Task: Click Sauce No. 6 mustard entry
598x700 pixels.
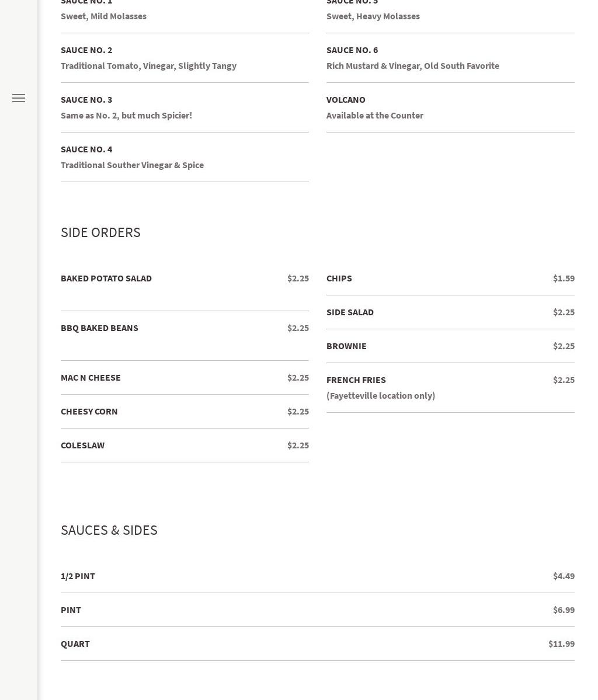Action: 352,50
